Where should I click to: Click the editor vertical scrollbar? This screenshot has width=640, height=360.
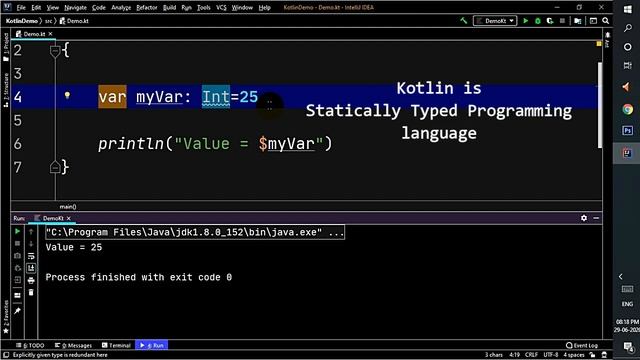(600, 105)
